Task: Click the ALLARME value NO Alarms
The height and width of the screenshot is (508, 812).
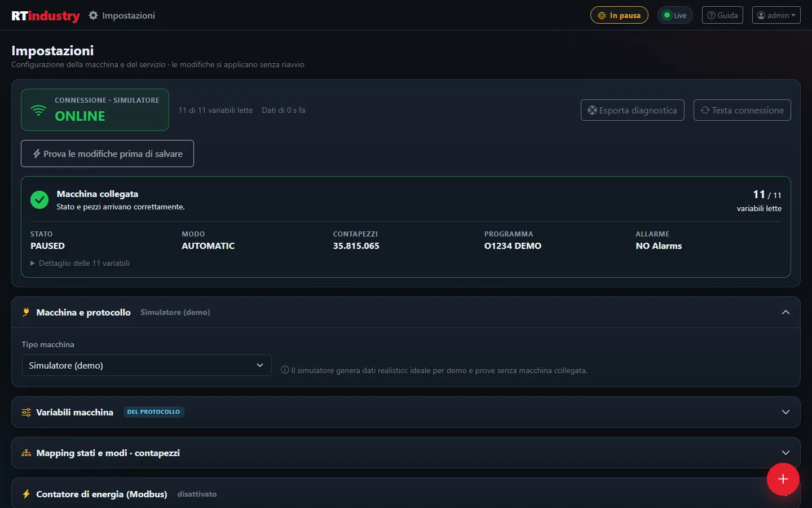Action: pos(659,246)
